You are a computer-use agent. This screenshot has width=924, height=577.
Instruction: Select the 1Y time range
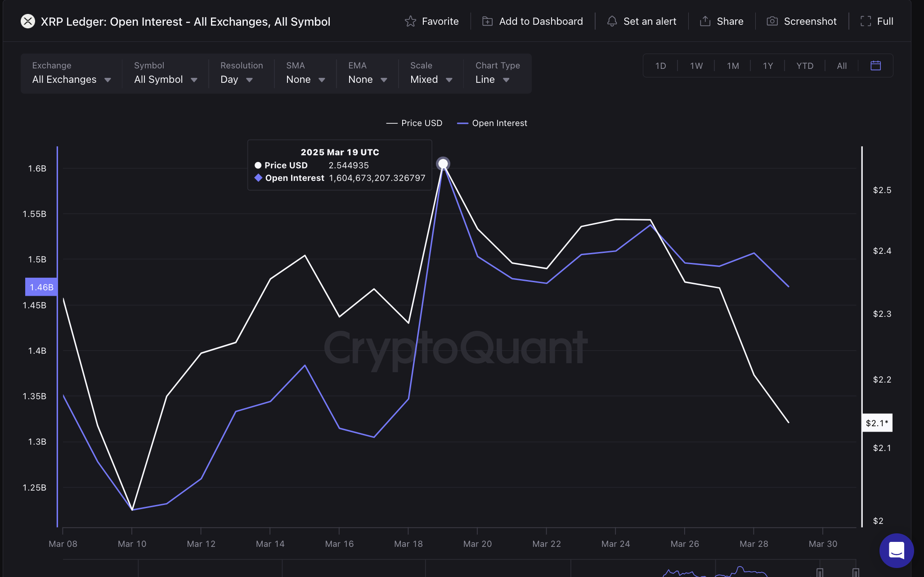(768, 66)
